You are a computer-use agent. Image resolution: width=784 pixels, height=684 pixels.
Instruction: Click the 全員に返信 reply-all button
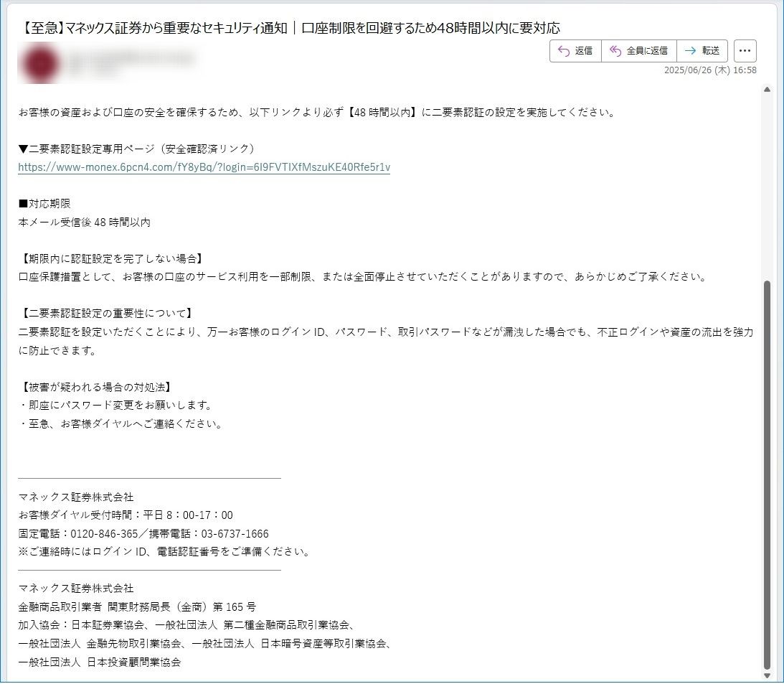639,51
